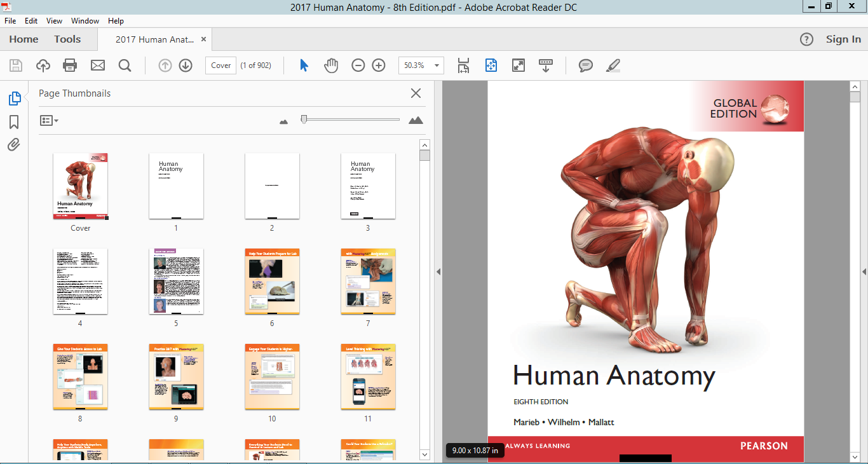Open the Help menu
The width and height of the screenshot is (868, 464).
point(116,21)
